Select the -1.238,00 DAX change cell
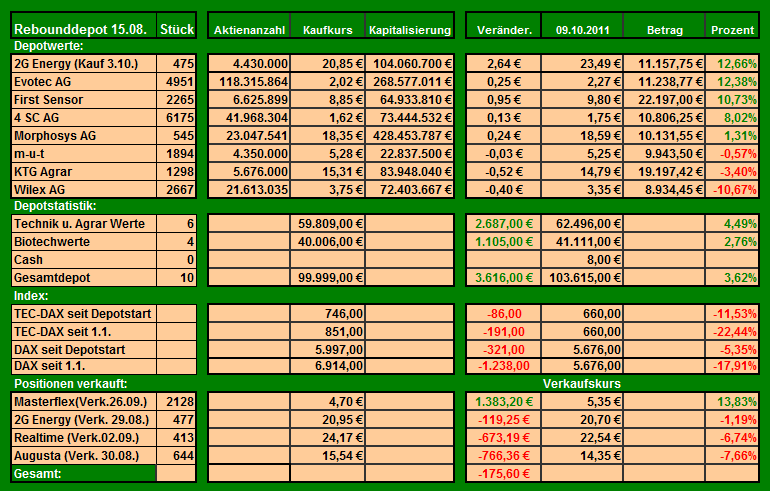Screen dimensions: 770x491 coord(504,366)
